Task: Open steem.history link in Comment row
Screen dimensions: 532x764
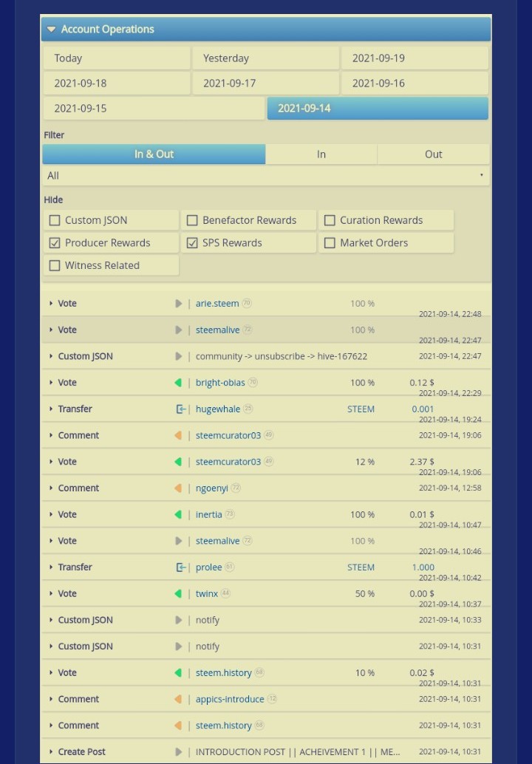Action: click(x=224, y=725)
